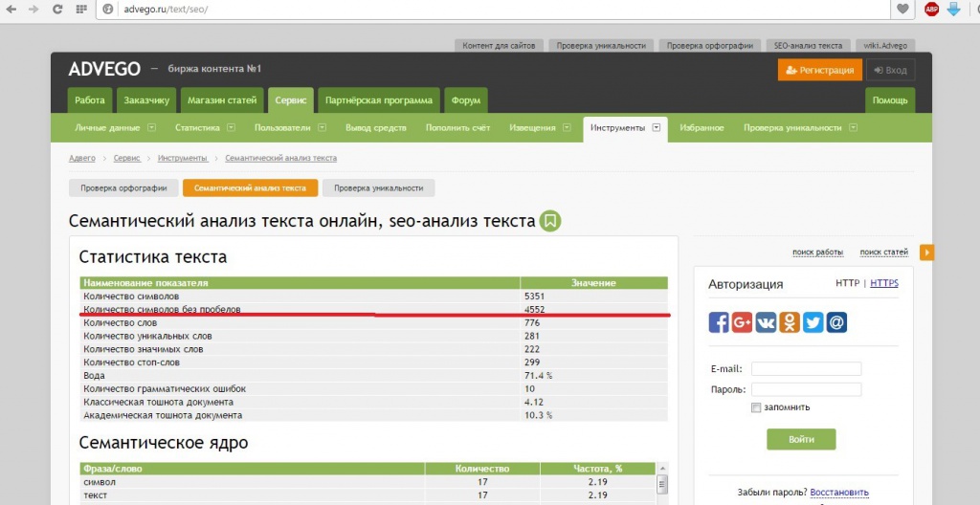Open the wiki.Advego top link

coord(885,46)
